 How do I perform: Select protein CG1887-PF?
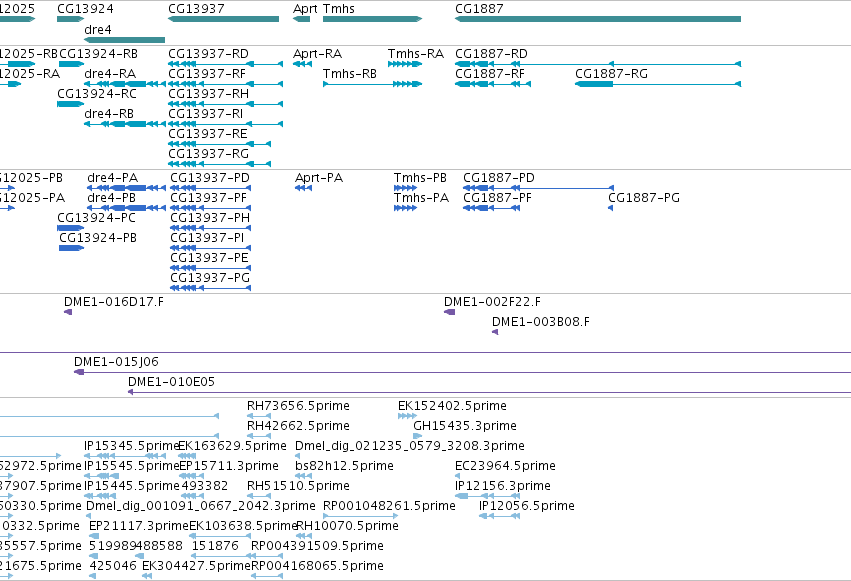[497, 198]
